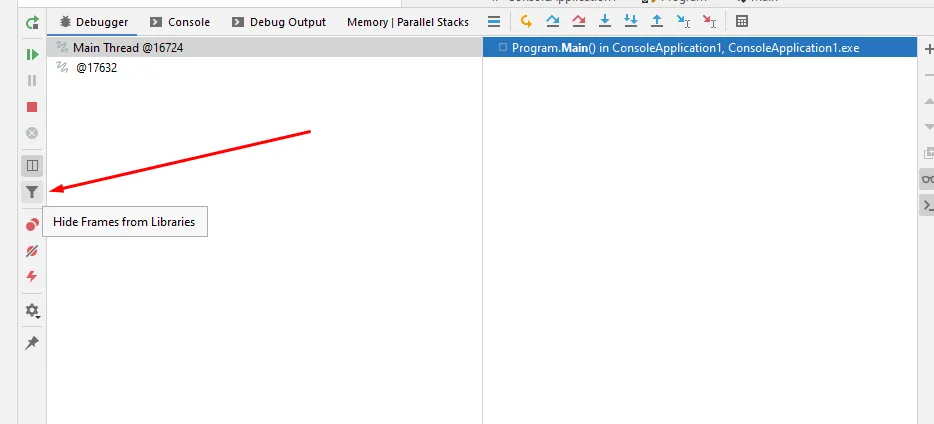Select thread @17632 in threads list

pos(264,68)
